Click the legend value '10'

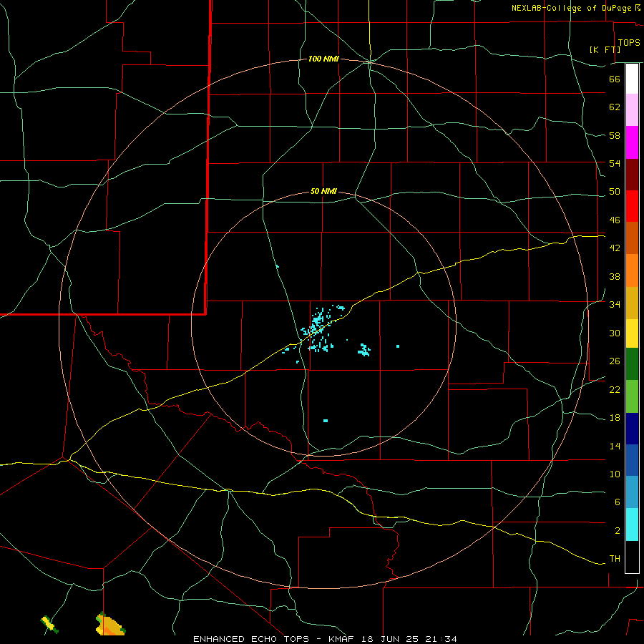[615, 474]
